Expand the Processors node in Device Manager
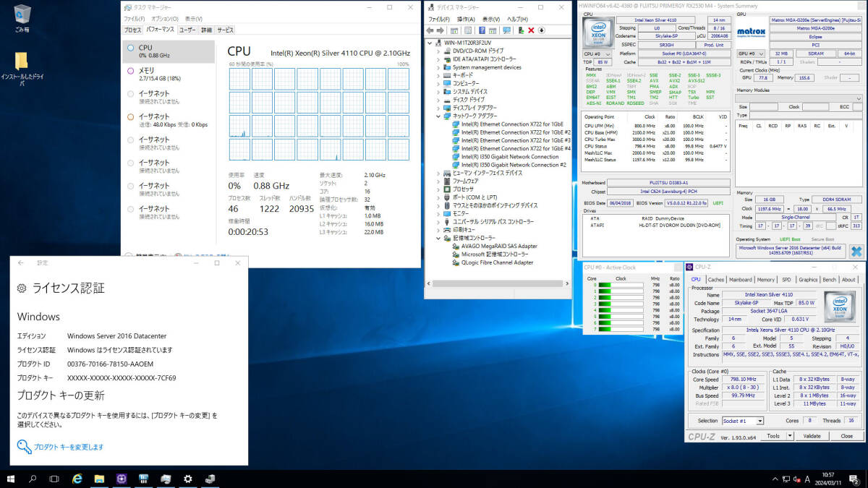Screen dimensions: 868x488 click(x=438, y=189)
